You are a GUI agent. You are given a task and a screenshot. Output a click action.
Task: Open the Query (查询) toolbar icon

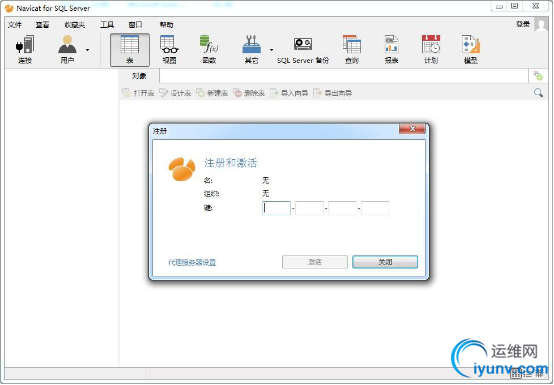tap(352, 49)
